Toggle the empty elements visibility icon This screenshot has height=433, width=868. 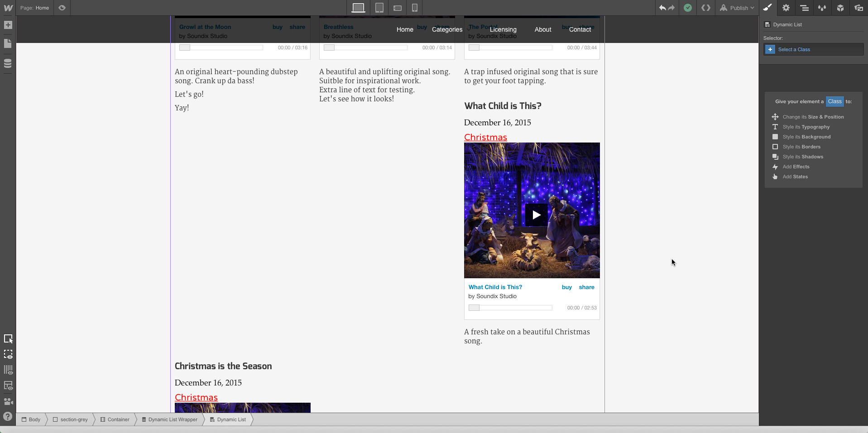(8, 385)
